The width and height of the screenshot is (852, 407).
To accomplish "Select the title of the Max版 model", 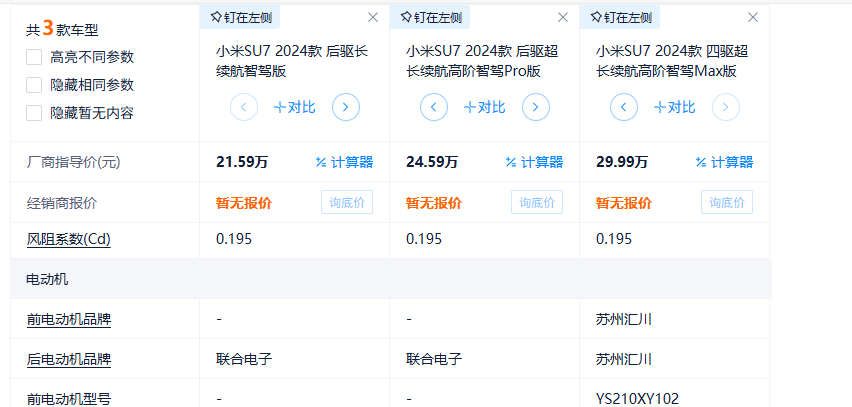I will coord(672,61).
